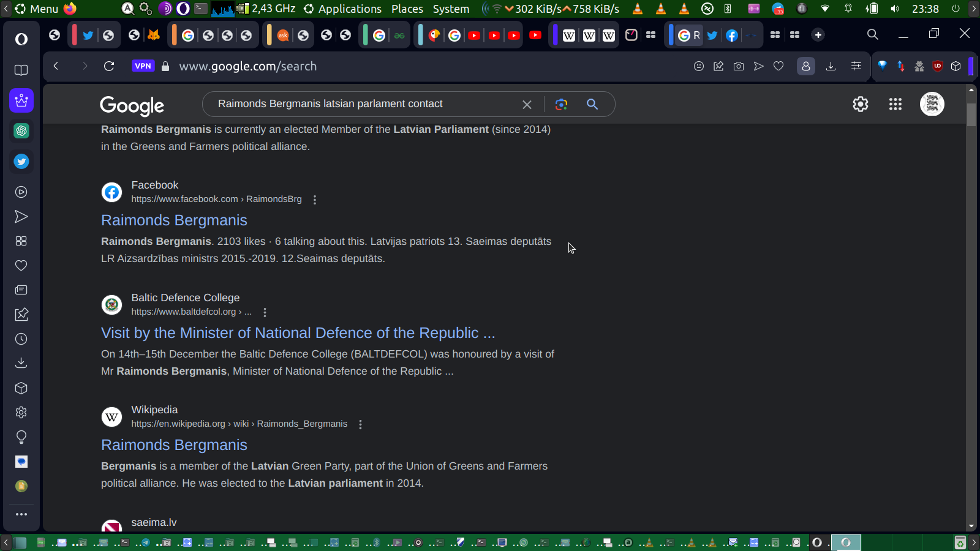
Task: Open the Applications menu
Action: click(x=342, y=9)
